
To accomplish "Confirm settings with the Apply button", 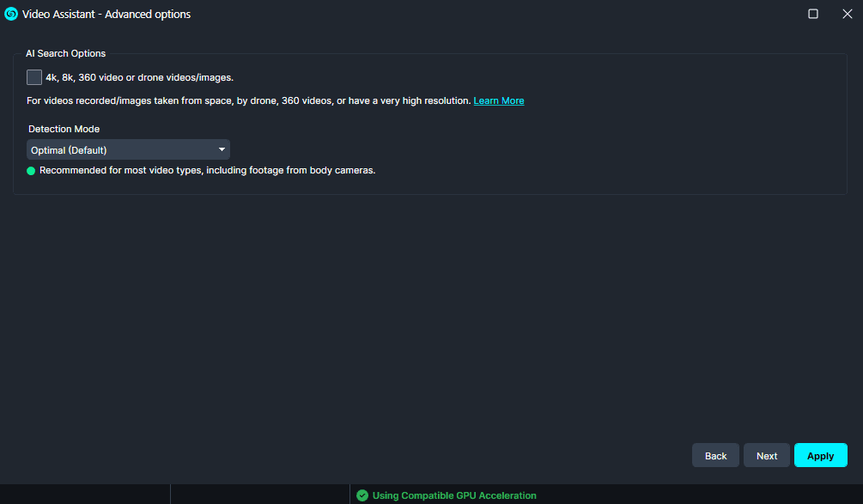I will click(821, 456).
